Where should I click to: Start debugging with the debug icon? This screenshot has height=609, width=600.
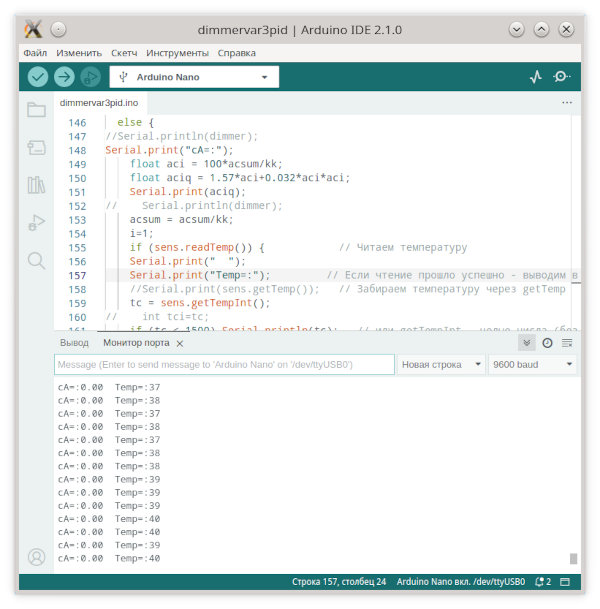pyautogui.click(x=90, y=76)
